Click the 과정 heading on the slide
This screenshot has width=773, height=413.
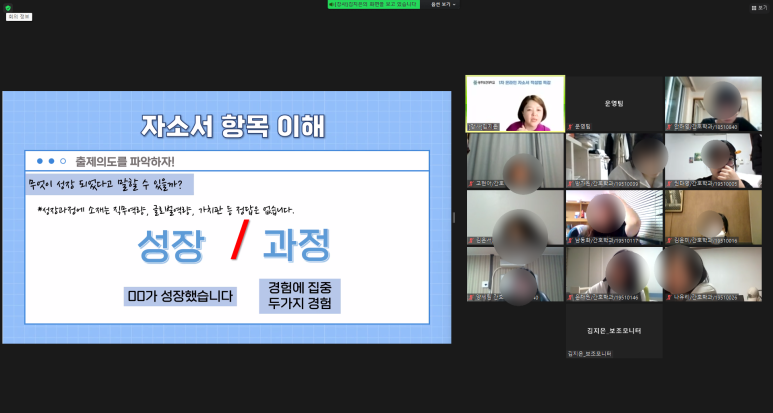[296, 243]
